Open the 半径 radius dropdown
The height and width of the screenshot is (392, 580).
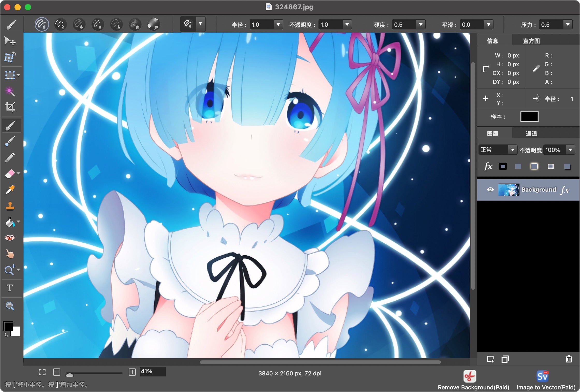[x=278, y=25]
